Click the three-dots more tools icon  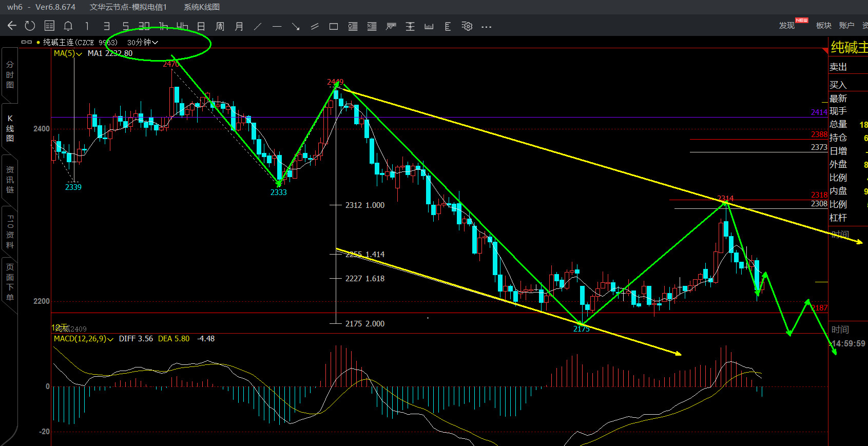pyautogui.click(x=486, y=27)
